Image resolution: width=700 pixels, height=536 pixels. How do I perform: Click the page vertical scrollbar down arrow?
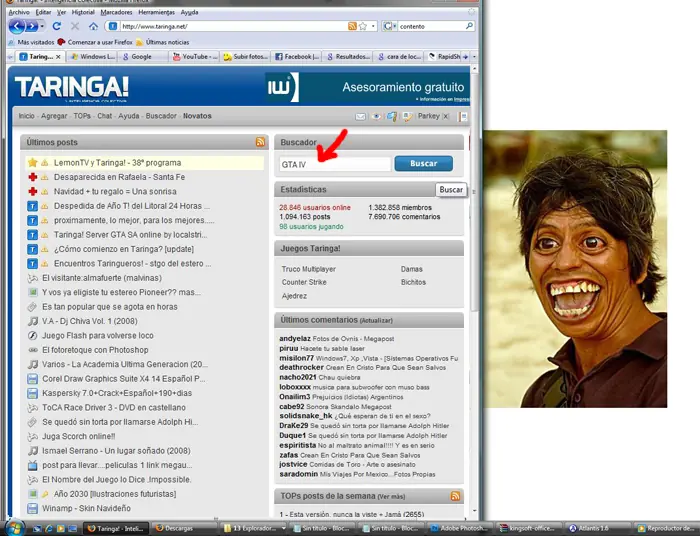click(474, 511)
